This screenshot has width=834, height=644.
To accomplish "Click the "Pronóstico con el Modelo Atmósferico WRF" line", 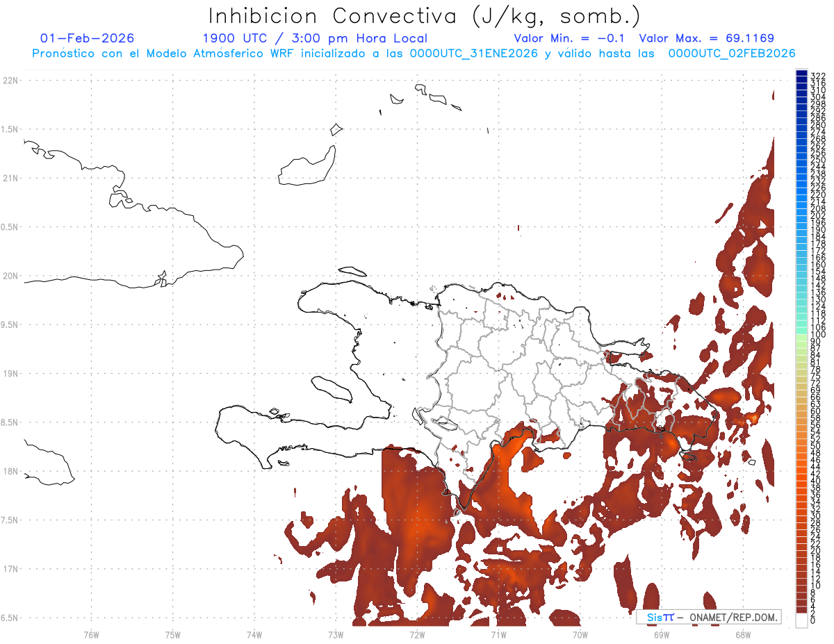I will tap(414, 53).
